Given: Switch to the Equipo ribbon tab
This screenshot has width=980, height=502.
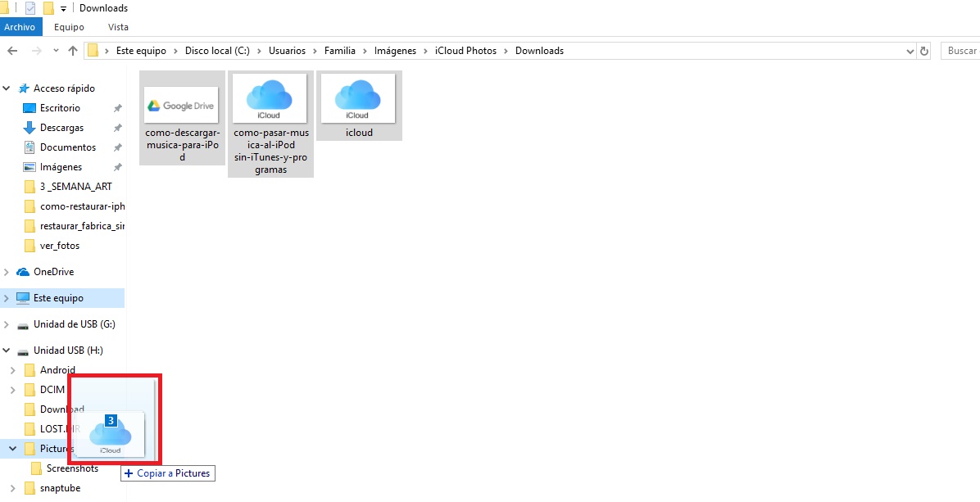Looking at the screenshot, I should tap(69, 27).
